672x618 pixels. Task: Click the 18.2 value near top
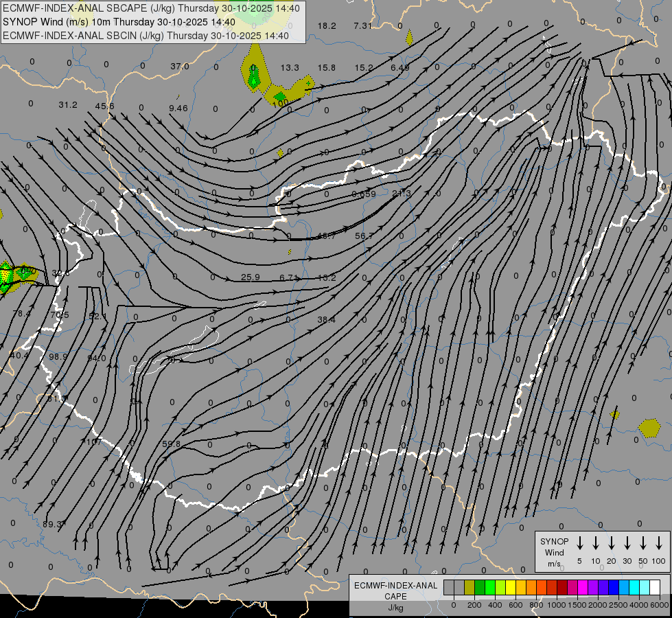[x=327, y=25]
